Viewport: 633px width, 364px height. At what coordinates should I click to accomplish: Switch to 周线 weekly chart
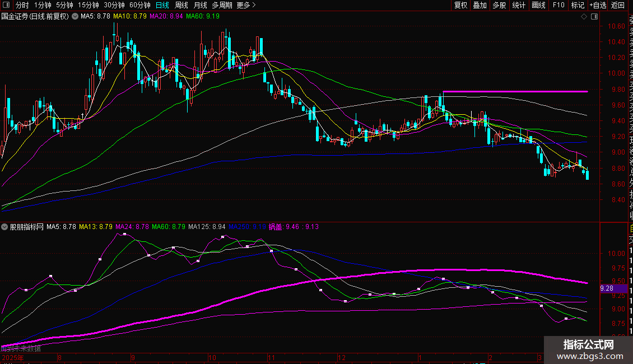click(x=181, y=5)
